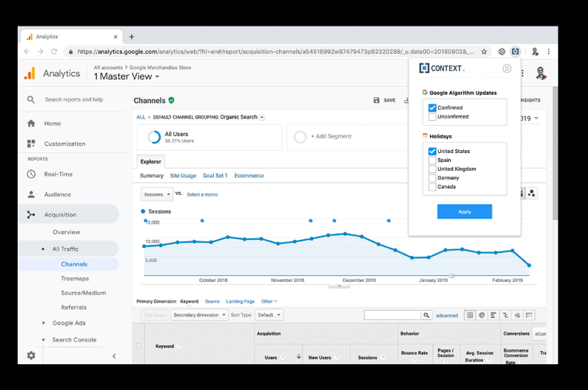Viewport: 588px width, 390px height.
Task: Switch to comparison view icon
Action: pos(506,315)
